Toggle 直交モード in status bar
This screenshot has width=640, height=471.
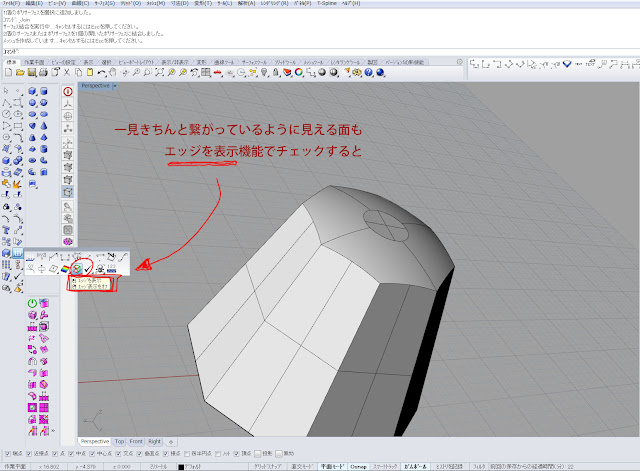click(x=302, y=467)
